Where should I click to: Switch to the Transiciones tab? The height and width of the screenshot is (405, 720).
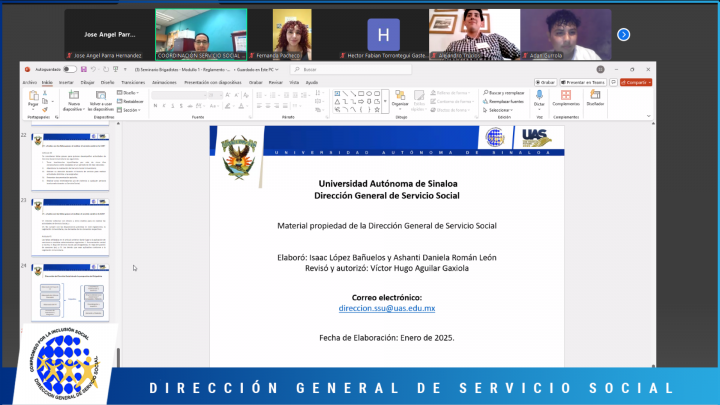coord(133,83)
